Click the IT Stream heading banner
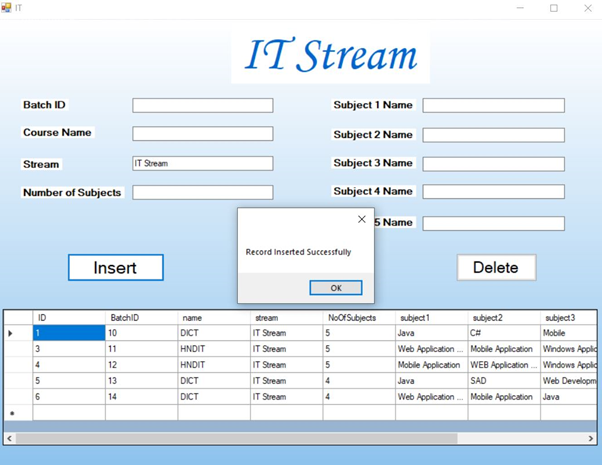The height and width of the screenshot is (465, 602). [x=331, y=56]
